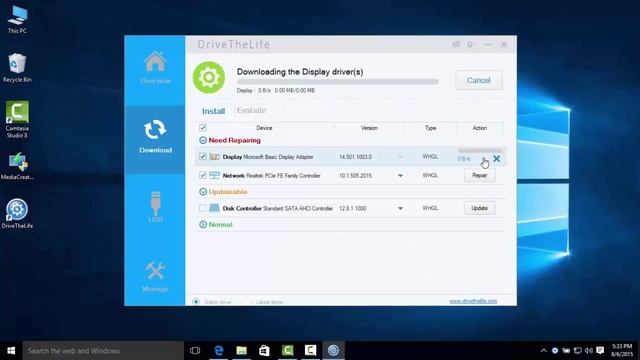Launch Microsoft Edge from taskbar
This screenshot has height=360, width=640.
219,351
